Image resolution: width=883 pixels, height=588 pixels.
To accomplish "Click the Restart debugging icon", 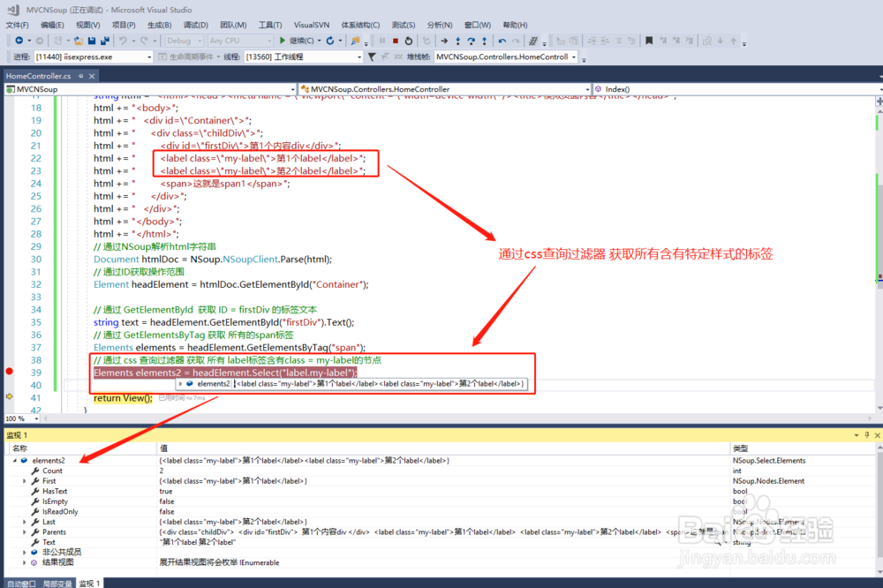I will click(x=409, y=41).
